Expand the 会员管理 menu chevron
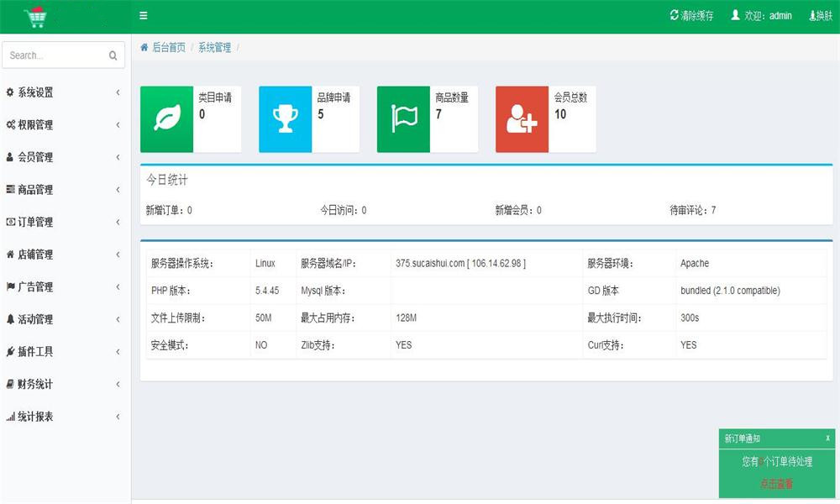 coord(118,157)
